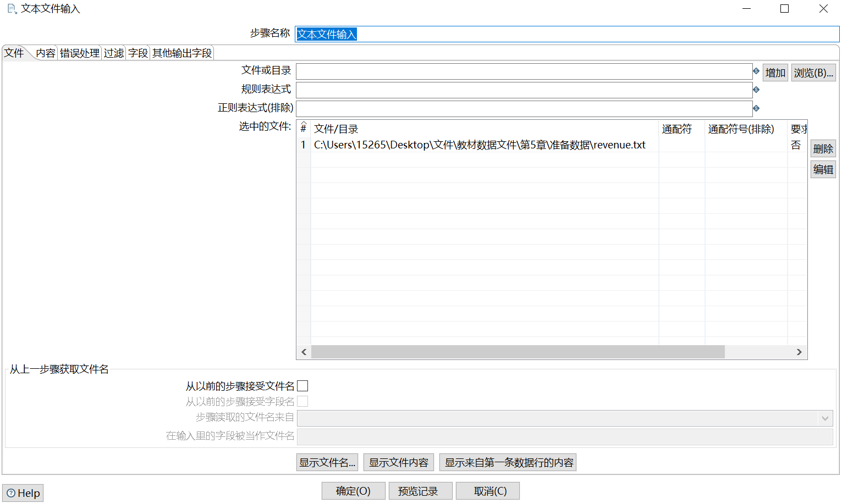Click variable icon beside 文件或目录 field

756,71
